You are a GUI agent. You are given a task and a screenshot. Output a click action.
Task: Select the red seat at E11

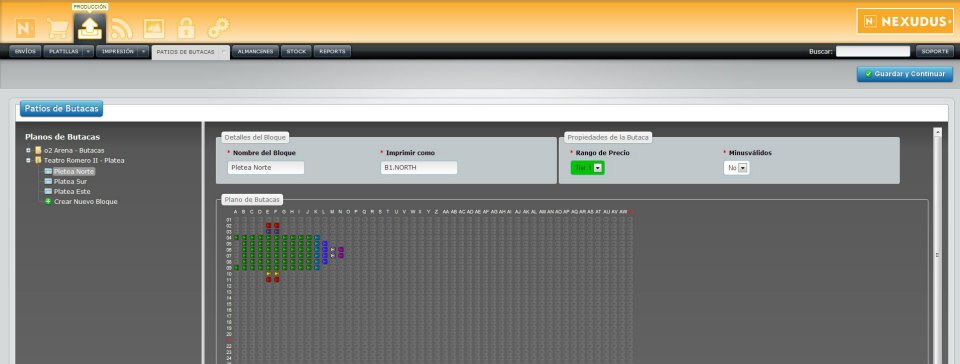coord(269,280)
